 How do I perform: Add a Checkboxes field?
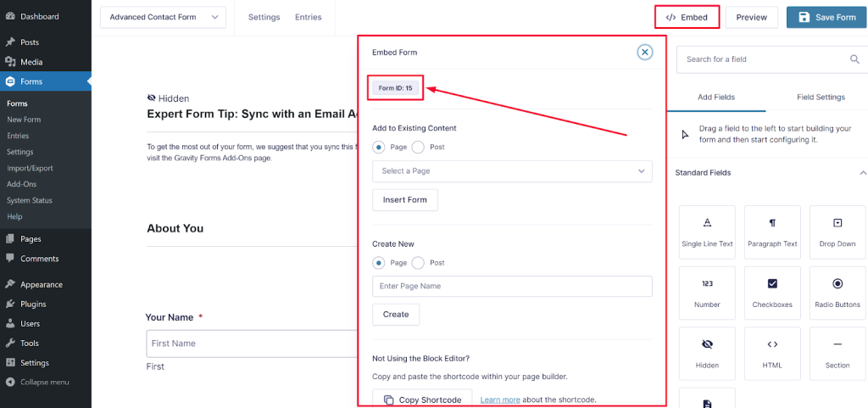772,294
